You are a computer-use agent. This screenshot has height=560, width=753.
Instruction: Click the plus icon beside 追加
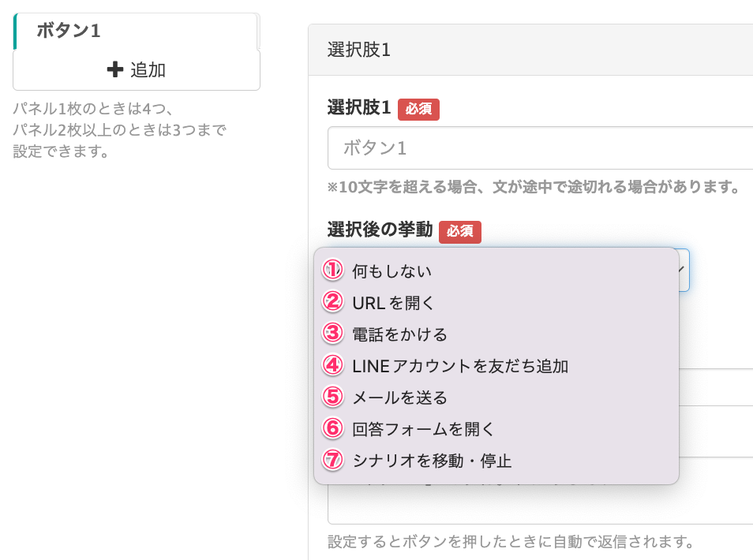coord(115,70)
